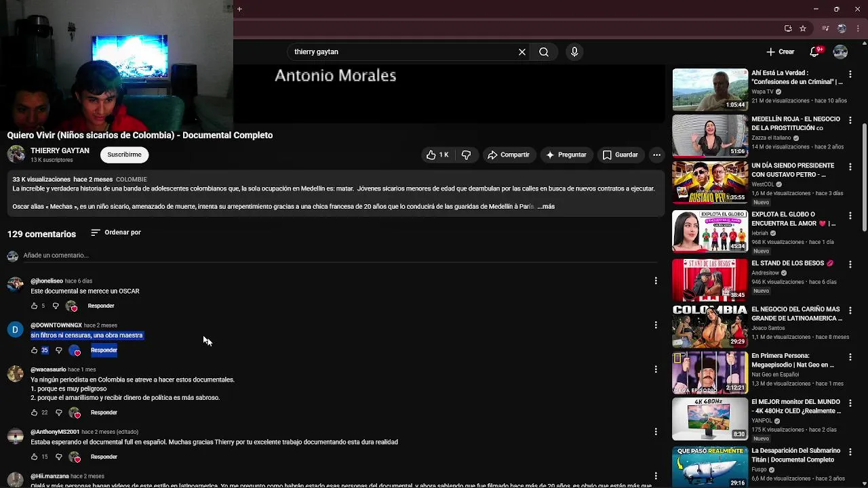
Task: Open EL NEGOCIO DEL CARIÑO thumbnail
Action: [710, 326]
